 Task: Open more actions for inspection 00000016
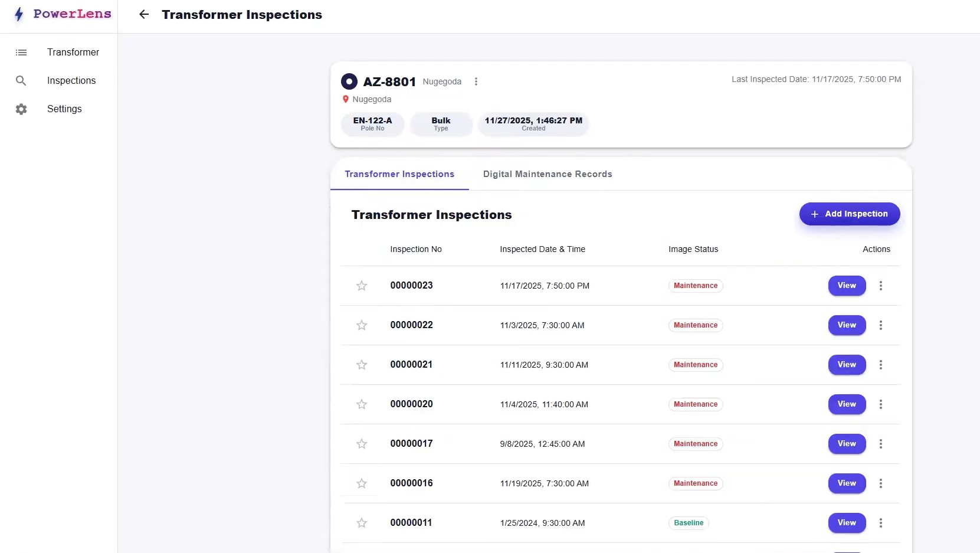click(881, 483)
